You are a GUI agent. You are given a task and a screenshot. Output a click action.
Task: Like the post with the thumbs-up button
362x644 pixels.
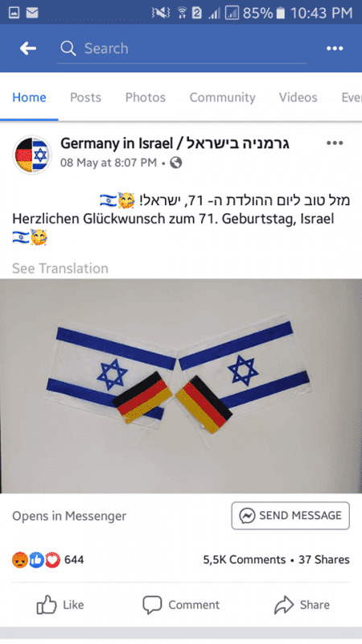pos(60,605)
